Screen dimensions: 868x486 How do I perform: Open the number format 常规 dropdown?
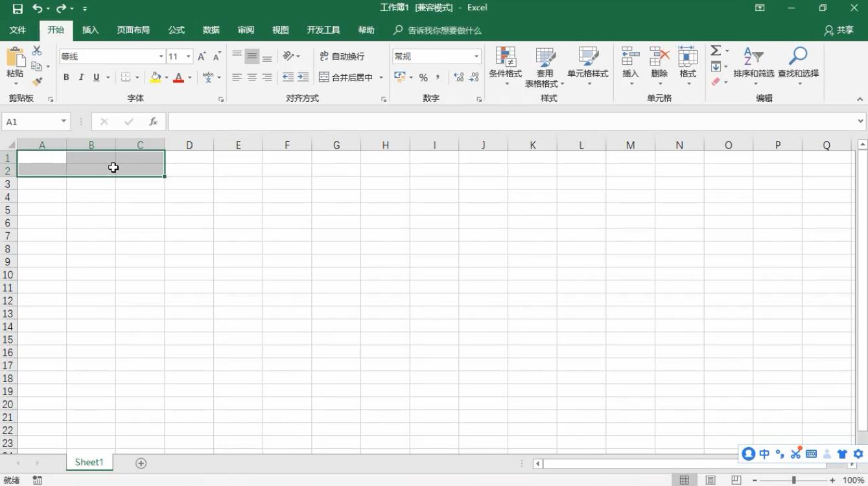pos(476,56)
